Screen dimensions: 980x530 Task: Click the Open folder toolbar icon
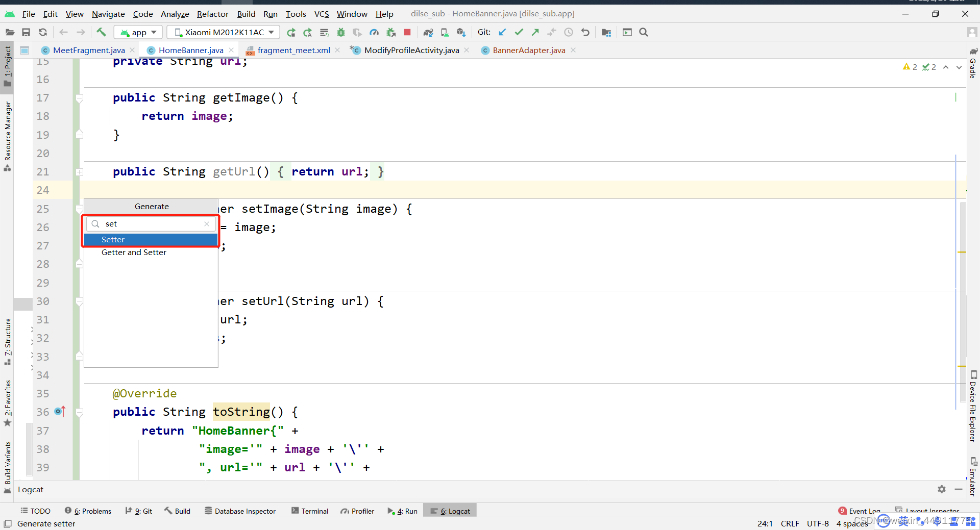(x=10, y=32)
